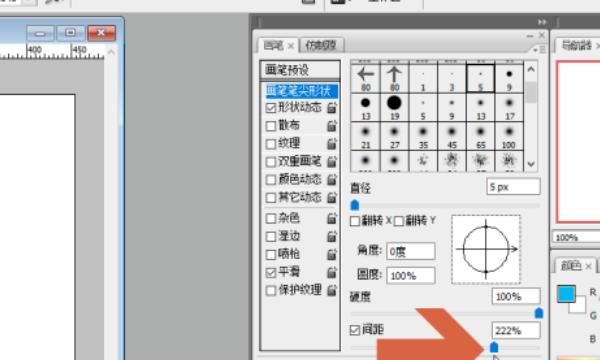Screen dimensions: 600x360
Task: Enable the 其它动态 checkbox
Action: coord(271,197)
